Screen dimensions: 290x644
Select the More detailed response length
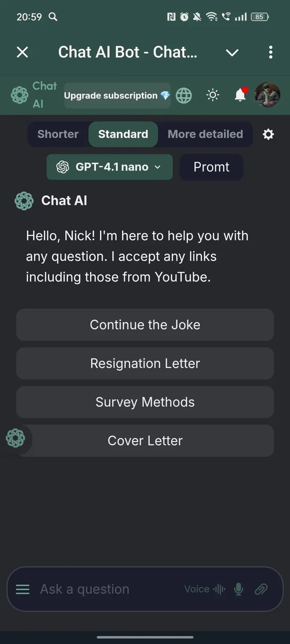point(205,134)
